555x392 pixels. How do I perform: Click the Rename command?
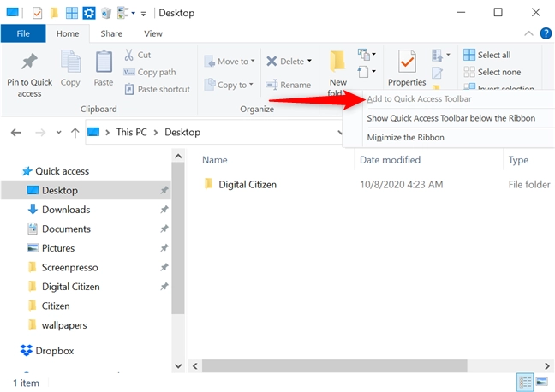click(x=288, y=85)
